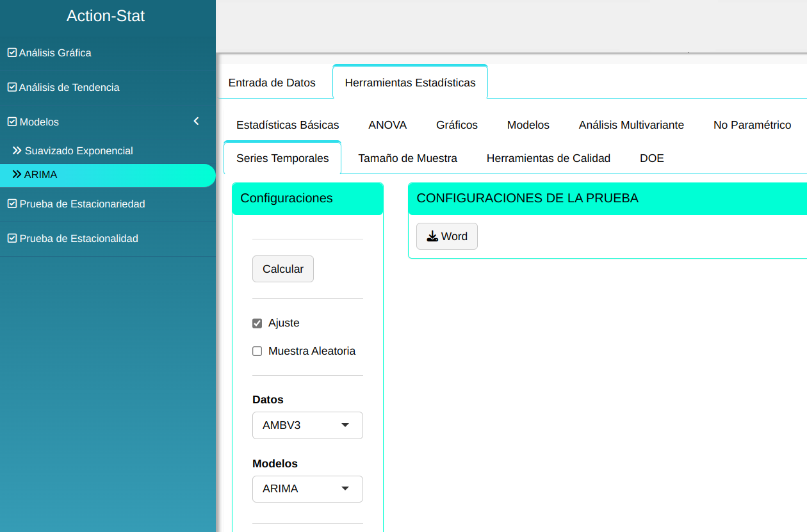Open the Datos dropdown showing AMBV3
This screenshot has height=532, width=807.
point(307,425)
